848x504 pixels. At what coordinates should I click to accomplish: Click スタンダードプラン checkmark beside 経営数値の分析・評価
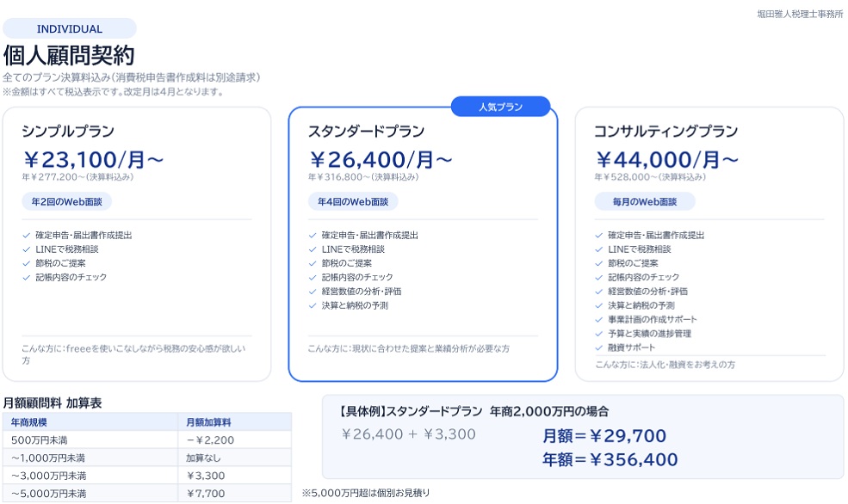(x=312, y=292)
